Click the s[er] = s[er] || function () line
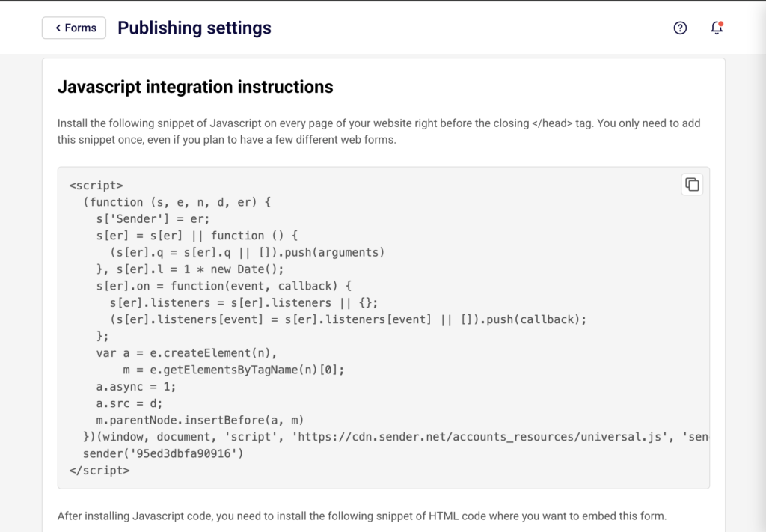 pos(197,236)
